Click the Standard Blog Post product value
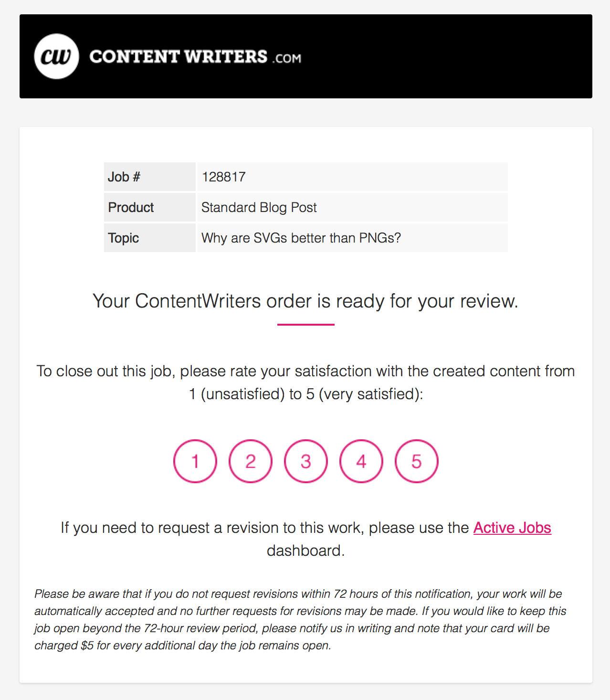The height and width of the screenshot is (700, 610). click(x=259, y=207)
